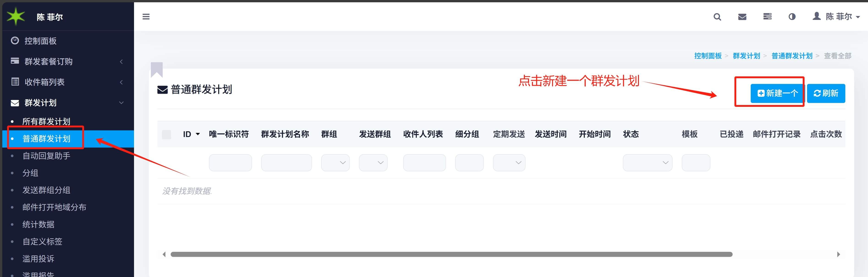Open the 发送群组 filter dropdown
Screen dimensions: 868x277
373,163
